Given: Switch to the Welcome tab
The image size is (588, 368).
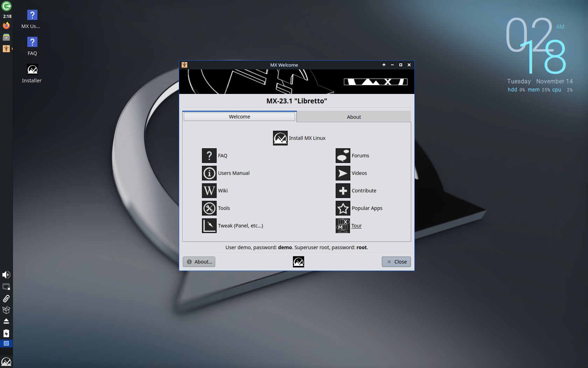Looking at the screenshot, I should (x=239, y=117).
